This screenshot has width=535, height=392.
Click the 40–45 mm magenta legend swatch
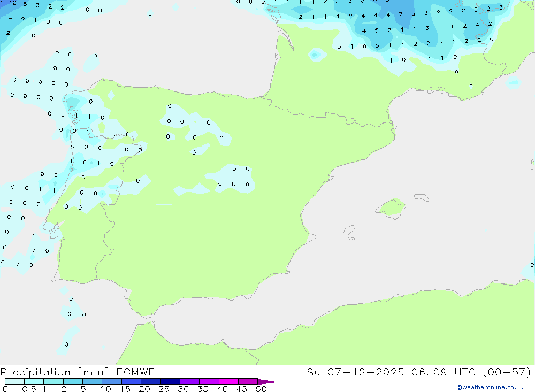pyautogui.click(x=228, y=381)
